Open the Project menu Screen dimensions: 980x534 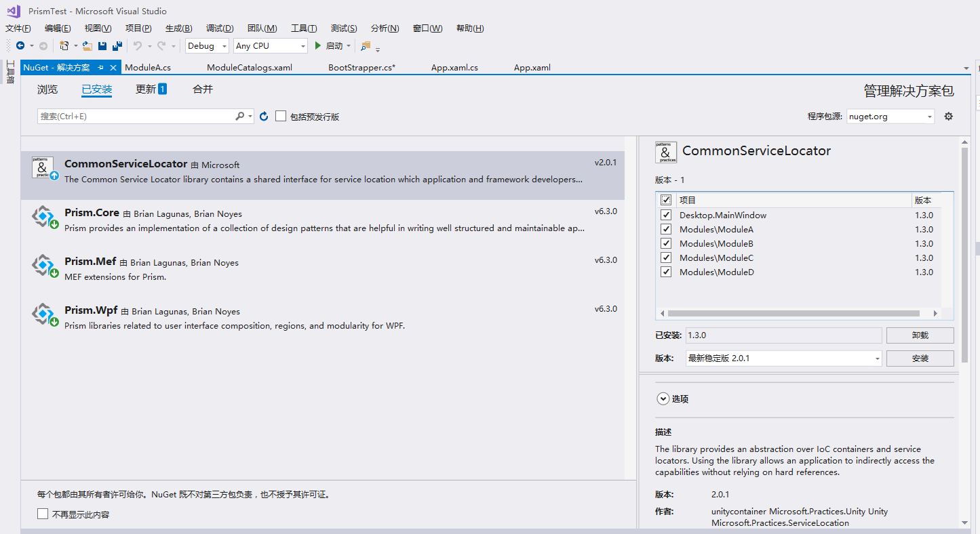[x=138, y=28]
